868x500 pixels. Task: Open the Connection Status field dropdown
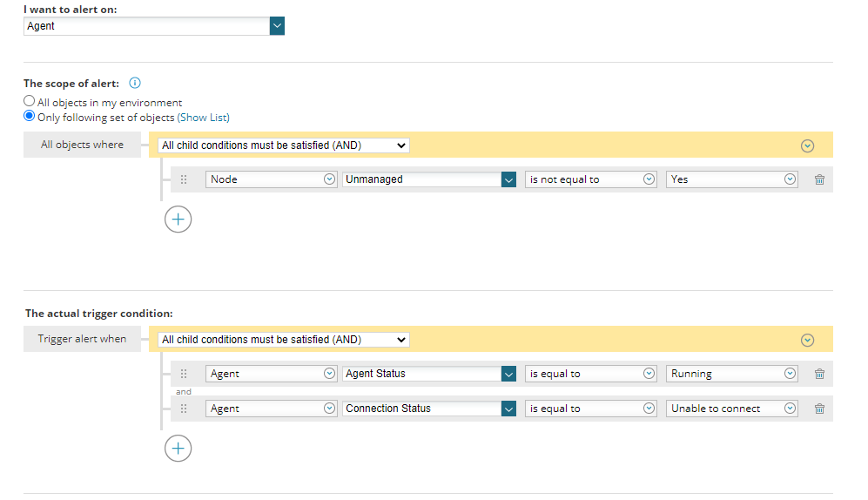[x=508, y=409]
